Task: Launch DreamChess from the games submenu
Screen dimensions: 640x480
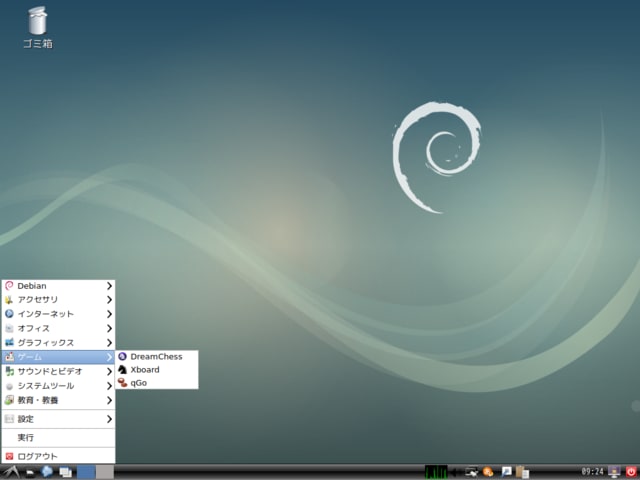Action: (x=157, y=357)
